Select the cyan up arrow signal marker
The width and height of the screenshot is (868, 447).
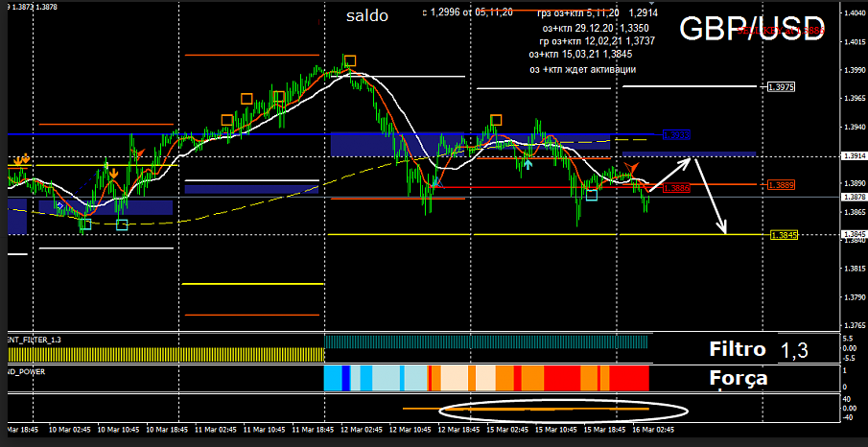528,165
